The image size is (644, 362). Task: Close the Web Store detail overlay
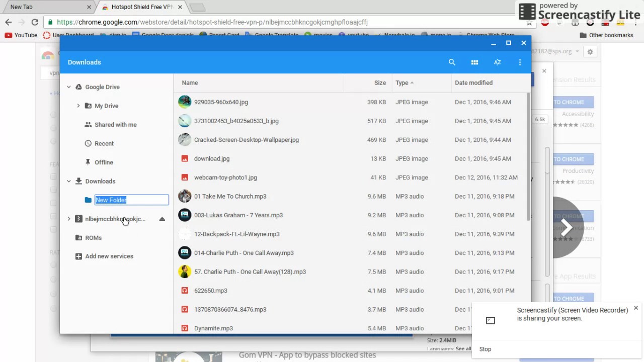[x=544, y=71]
